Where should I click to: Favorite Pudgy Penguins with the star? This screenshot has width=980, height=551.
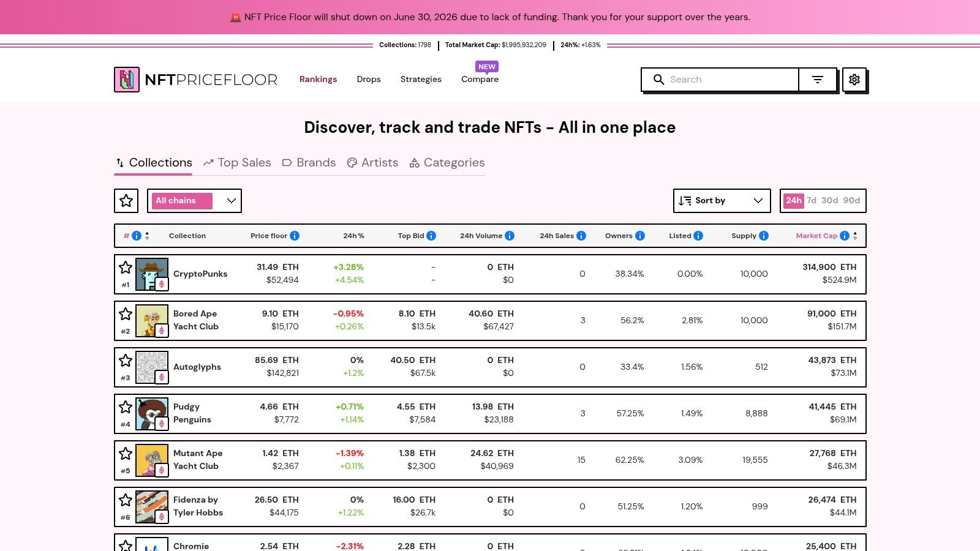(x=126, y=407)
